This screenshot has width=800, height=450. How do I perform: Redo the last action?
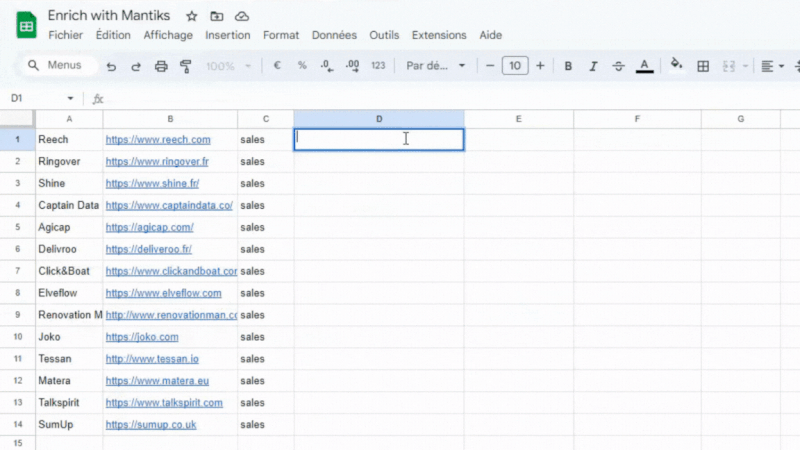coord(136,66)
